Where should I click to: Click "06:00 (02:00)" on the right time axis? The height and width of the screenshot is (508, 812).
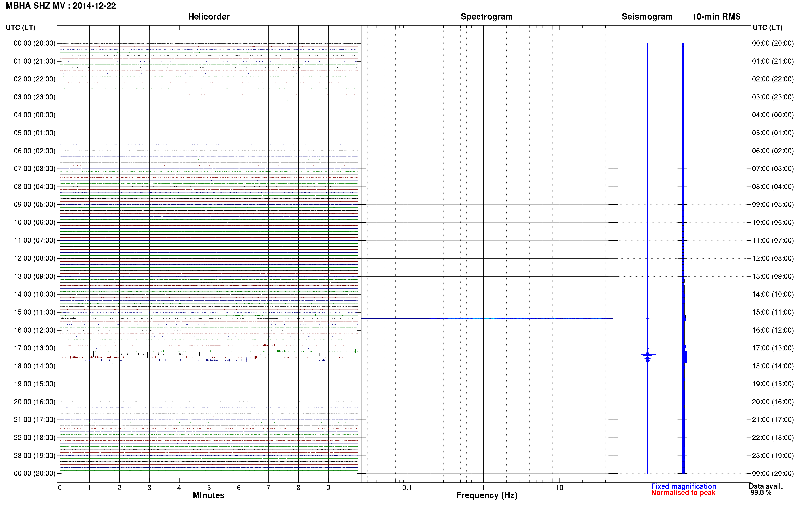tap(773, 151)
